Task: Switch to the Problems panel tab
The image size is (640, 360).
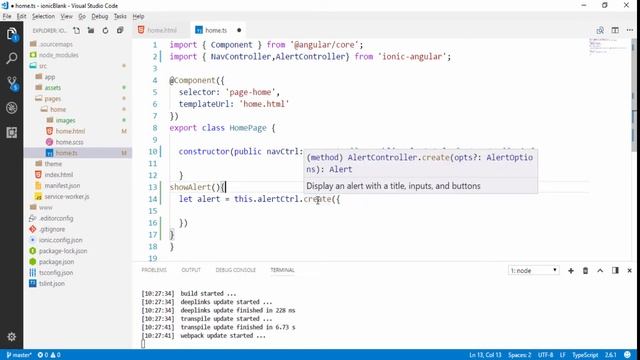Action: [x=154, y=270]
